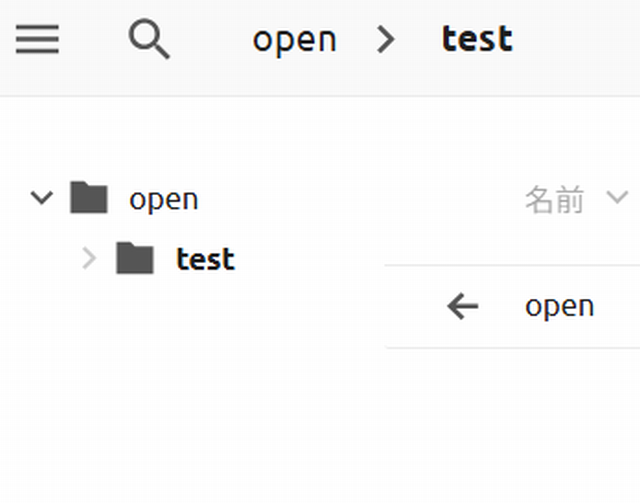Click the test folder icon in tree
The width and height of the screenshot is (640, 503).
tap(135, 259)
